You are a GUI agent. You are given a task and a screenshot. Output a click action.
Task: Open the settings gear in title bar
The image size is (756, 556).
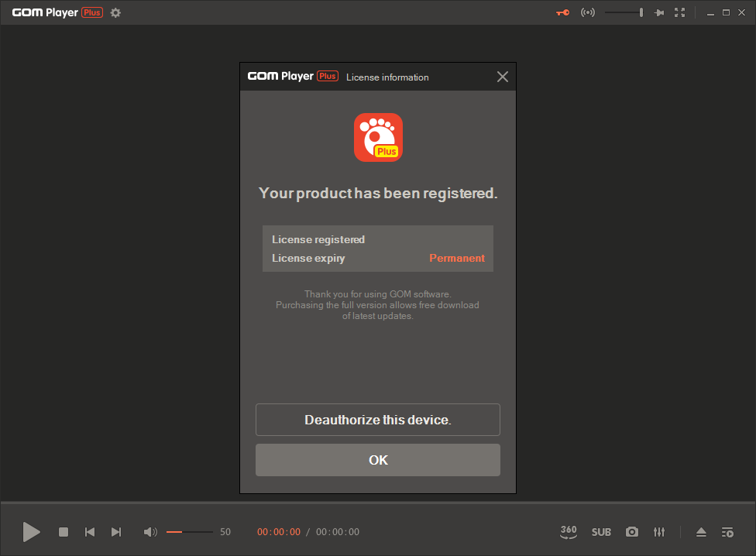tap(115, 12)
